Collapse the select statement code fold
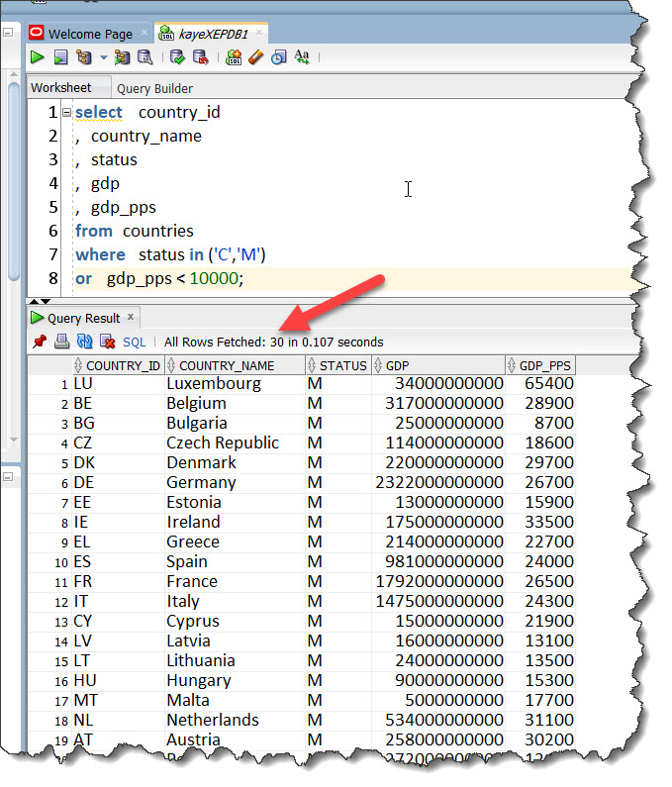The width and height of the screenshot is (672, 787). (66, 113)
